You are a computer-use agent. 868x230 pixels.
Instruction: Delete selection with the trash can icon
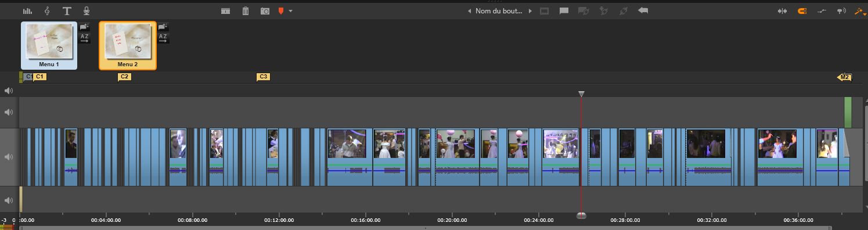click(246, 11)
